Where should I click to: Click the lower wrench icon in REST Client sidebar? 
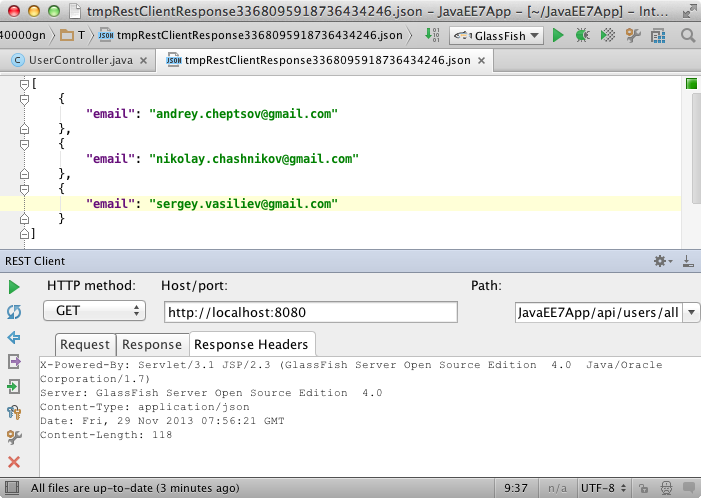(x=14, y=437)
